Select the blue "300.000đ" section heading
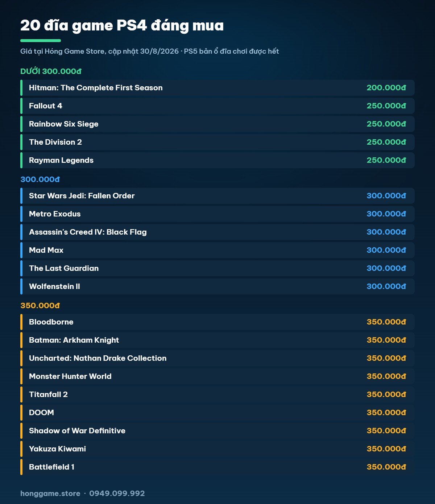Screen dimensions: 435x504 [40, 179]
